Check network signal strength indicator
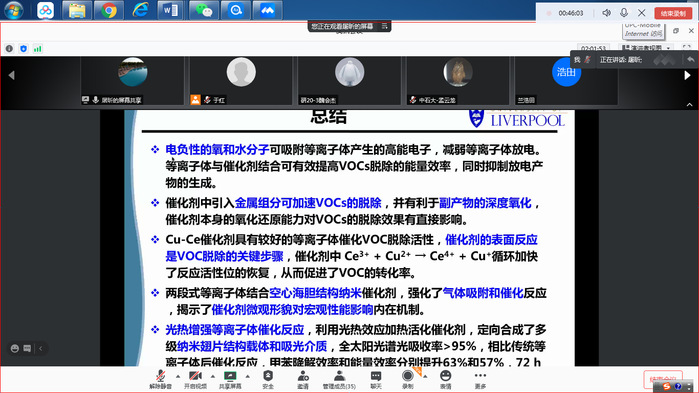This screenshot has height=393, width=699. [x=37, y=49]
